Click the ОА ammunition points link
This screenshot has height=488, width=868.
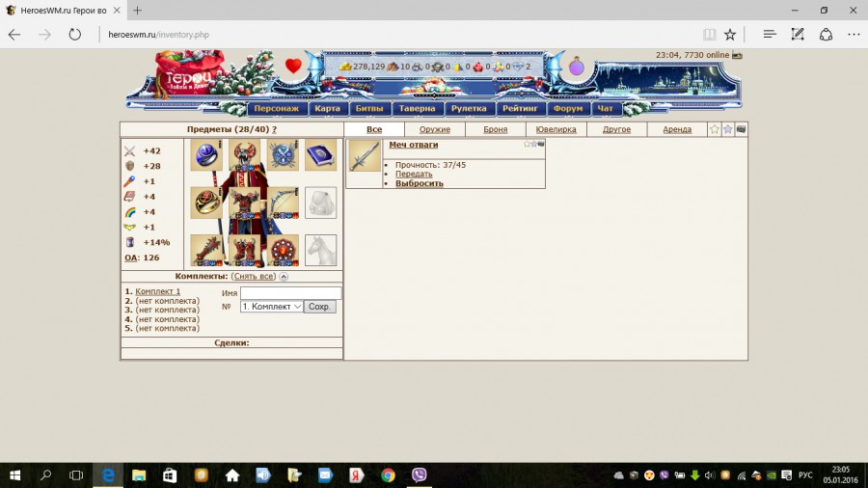pos(130,258)
